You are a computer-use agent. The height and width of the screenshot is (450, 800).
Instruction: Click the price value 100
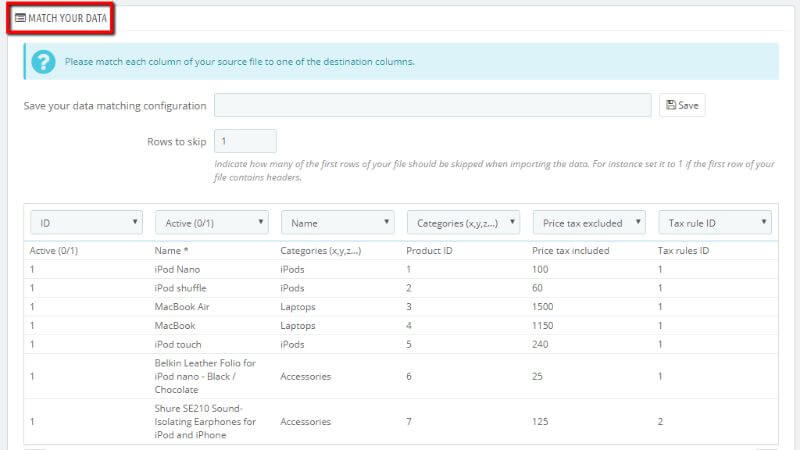540,269
